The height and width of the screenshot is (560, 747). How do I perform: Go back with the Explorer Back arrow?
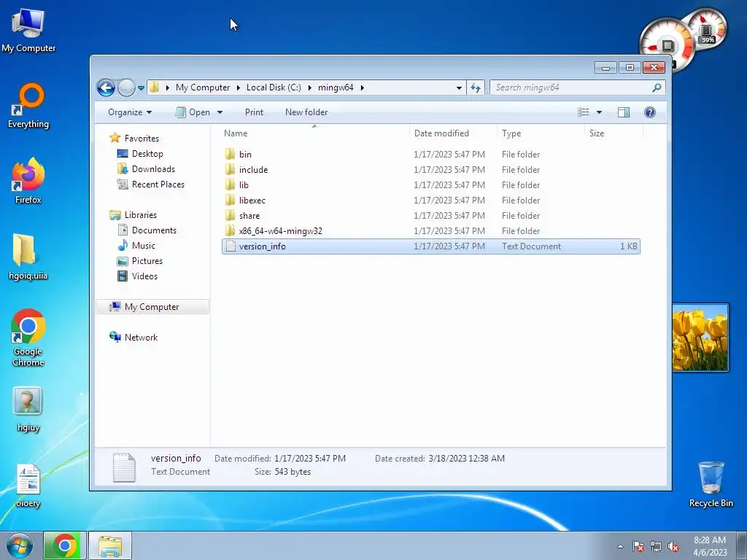point(106,87)
